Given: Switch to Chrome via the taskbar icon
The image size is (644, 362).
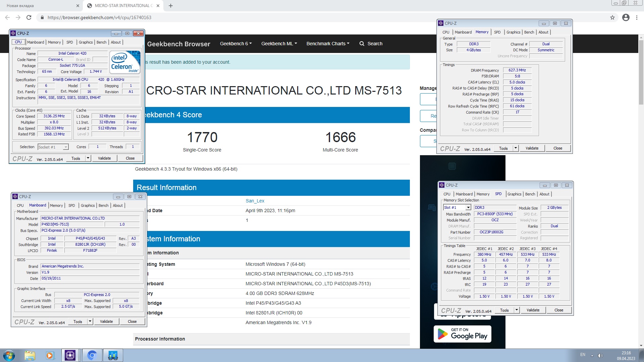Looking at the screenshot, I should click(92, 355).
